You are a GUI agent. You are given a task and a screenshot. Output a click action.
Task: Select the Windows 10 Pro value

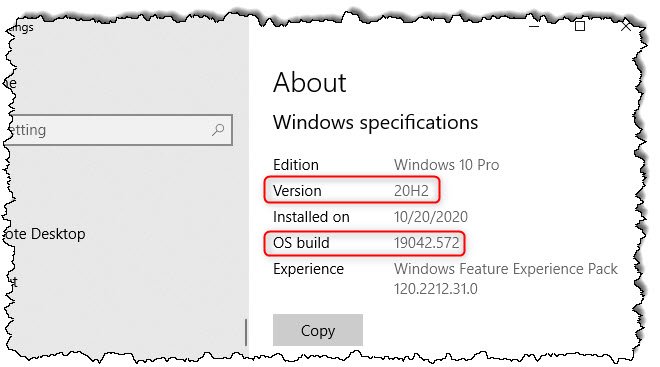coord(447,165)
